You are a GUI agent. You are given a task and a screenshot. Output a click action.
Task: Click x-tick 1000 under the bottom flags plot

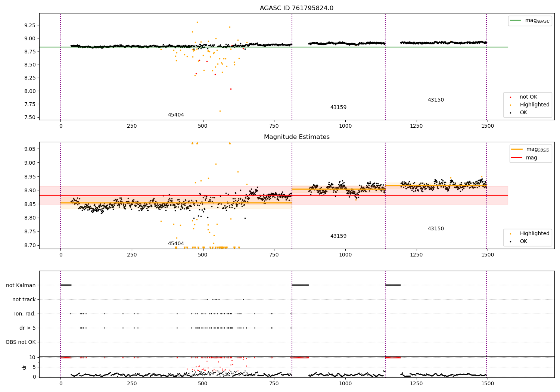(345, 384)
